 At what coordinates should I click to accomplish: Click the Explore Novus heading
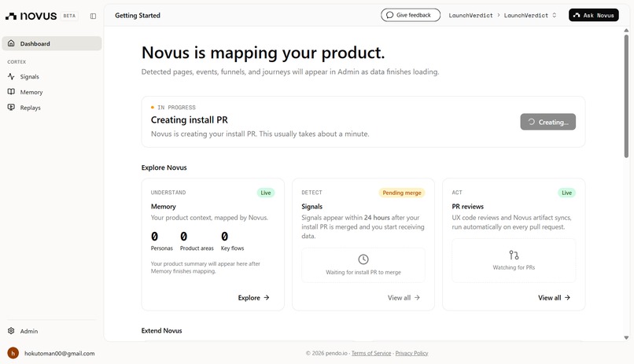point(164,167)
